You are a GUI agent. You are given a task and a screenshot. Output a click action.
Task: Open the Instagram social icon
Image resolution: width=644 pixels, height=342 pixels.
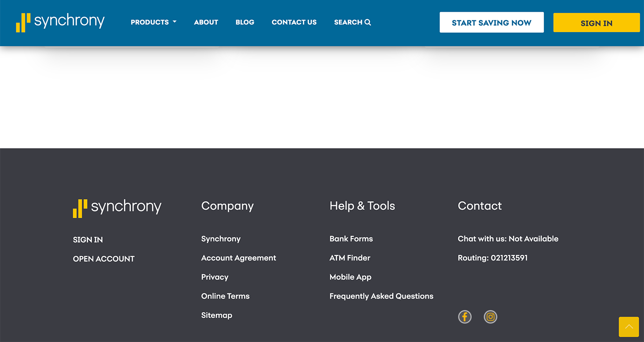coord(490,317)
